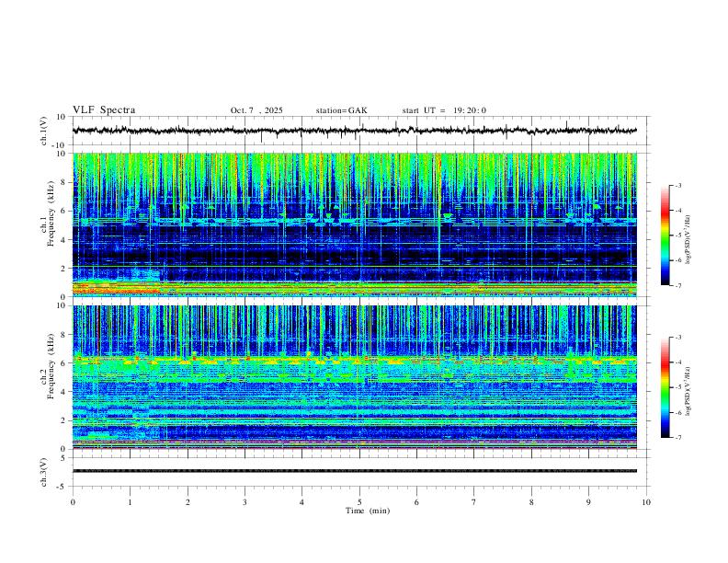Click the ch.1 spectrogram color scale bar
Viewport: 728px width, 563px height.
click(665, 236)
